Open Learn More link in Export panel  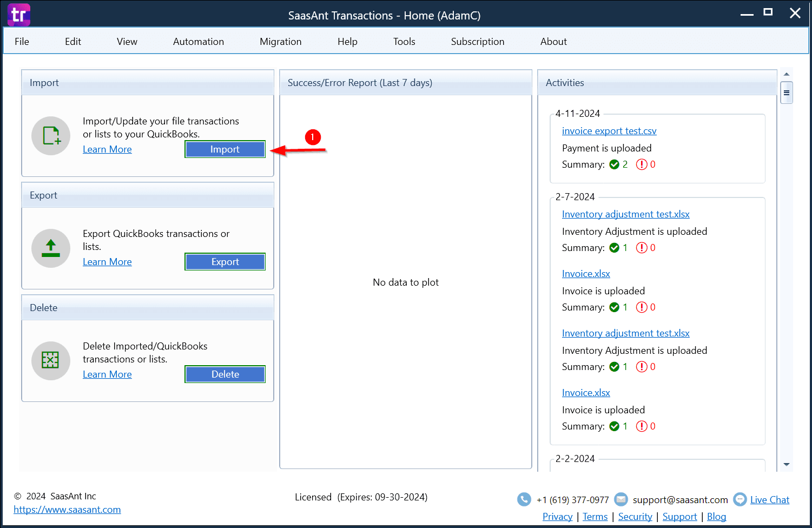tap(107, 262)
